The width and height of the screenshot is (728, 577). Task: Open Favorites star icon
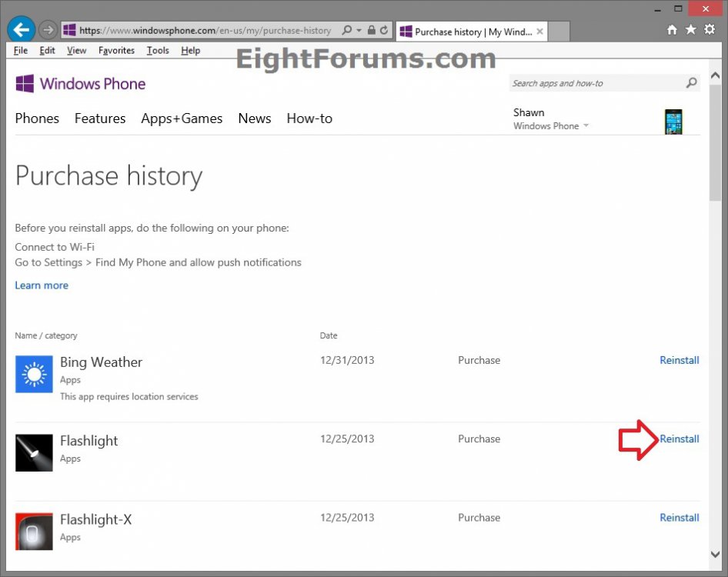[x=691, y=30]
